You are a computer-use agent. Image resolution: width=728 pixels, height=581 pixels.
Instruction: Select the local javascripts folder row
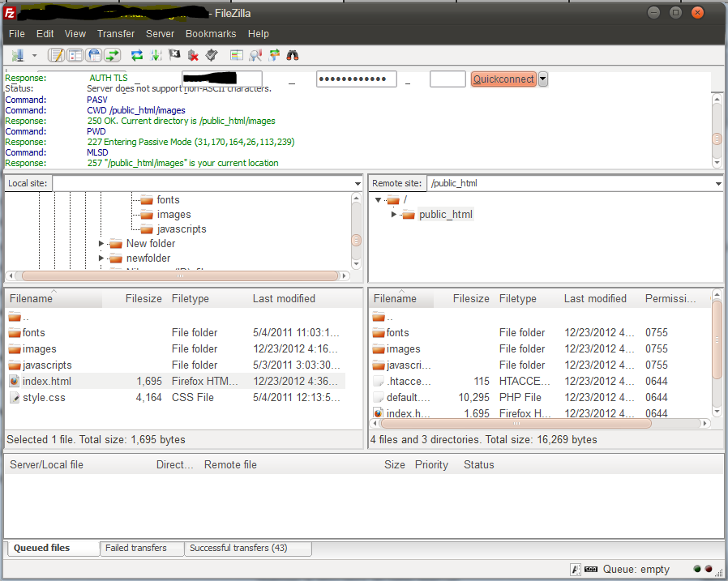tap(177, 365)
